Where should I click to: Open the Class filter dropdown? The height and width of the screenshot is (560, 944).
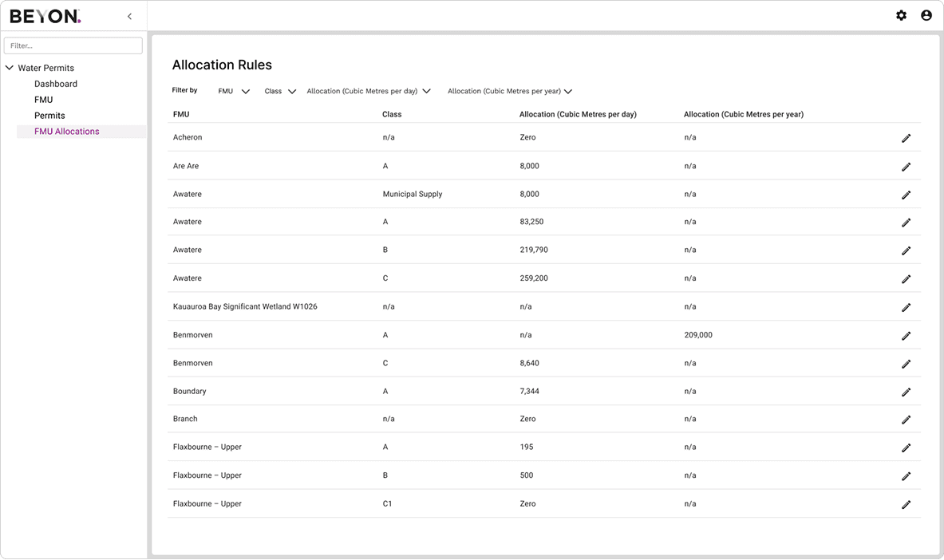pyautogui.click(x=280, y=92)
